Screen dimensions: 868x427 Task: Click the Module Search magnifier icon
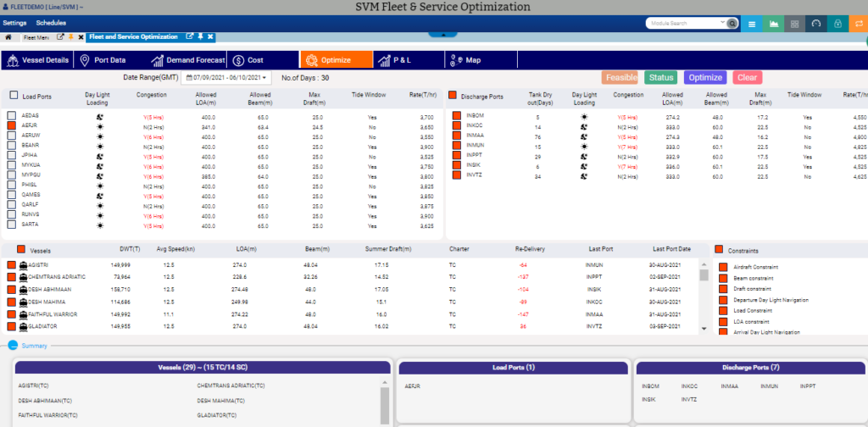(x=732, y=24)
